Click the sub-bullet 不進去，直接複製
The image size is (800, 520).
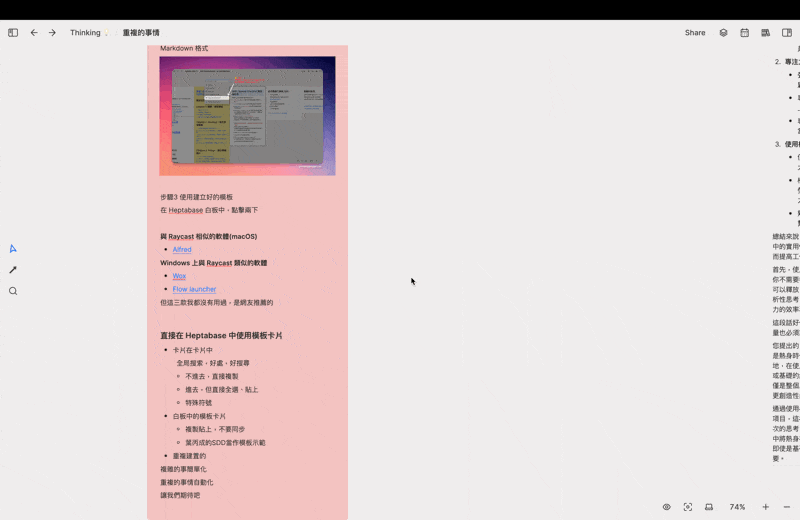[x=212, y=377]
